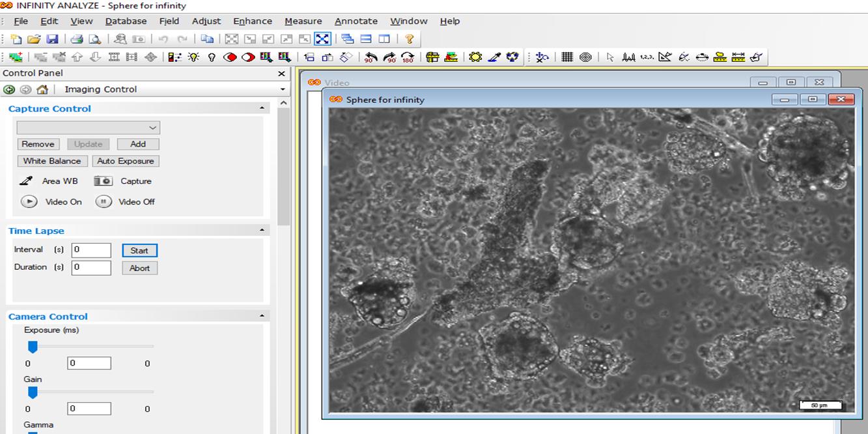
Task: Click the Remove button
Action: point(38,144)
